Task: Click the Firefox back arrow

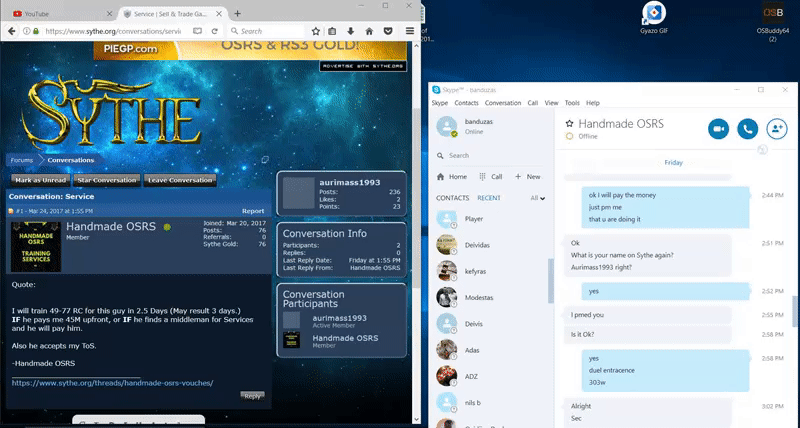Action: click(11, 31)
